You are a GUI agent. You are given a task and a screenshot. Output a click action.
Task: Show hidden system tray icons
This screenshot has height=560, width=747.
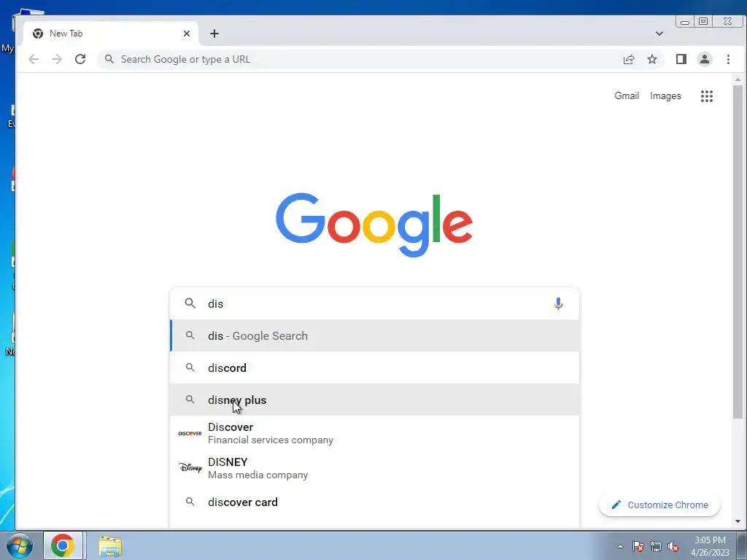[x=620, y=546]
